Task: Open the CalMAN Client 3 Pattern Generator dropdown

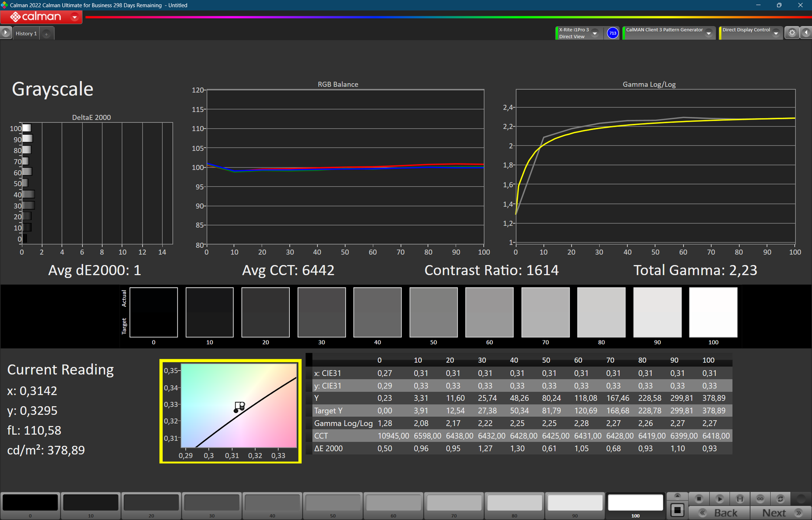Action: coord(709,33)
